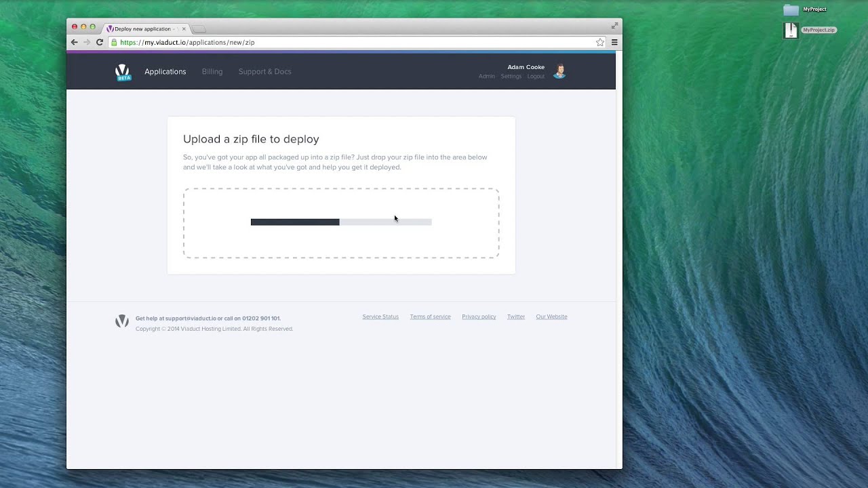Click the footer 'Copyright © 2014 Viaduct Hosting Limited' text
Viewport: 868px width, 488px height.
pos(214,329)
